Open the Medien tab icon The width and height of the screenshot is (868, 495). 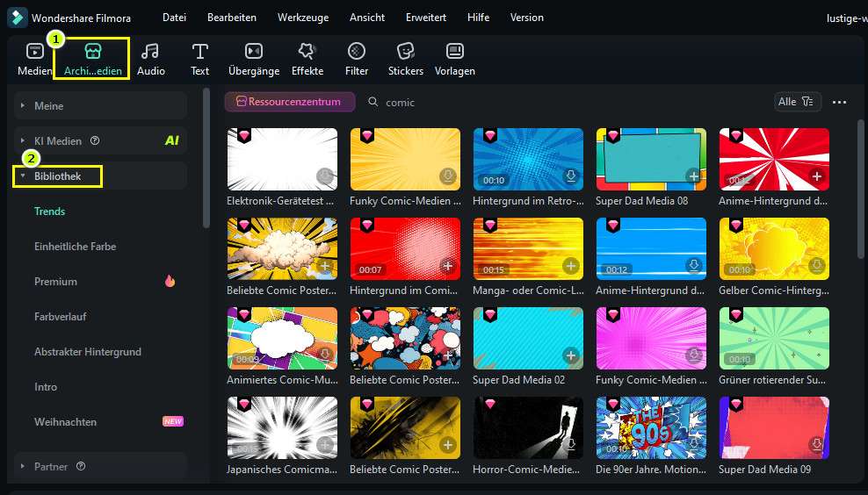coord(34,52)
